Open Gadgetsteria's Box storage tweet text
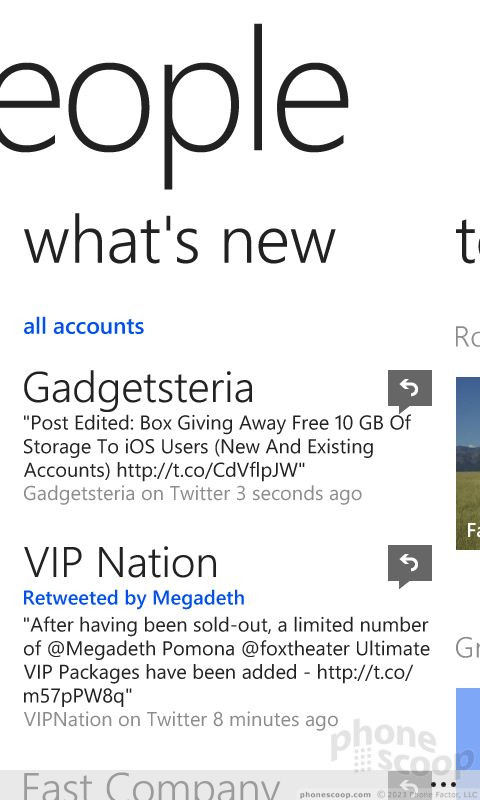 click(x=217, y=446)
